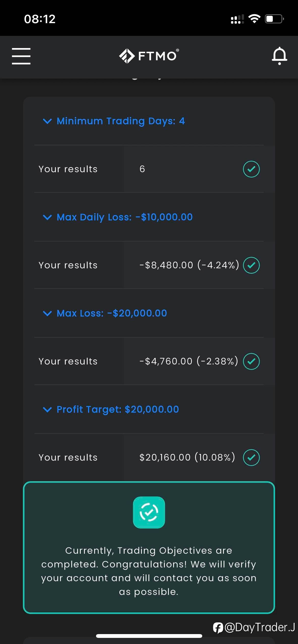The image size is (298, 644).
Task: Tap the Facebook icon in watermark
Action: coord(218,627)
